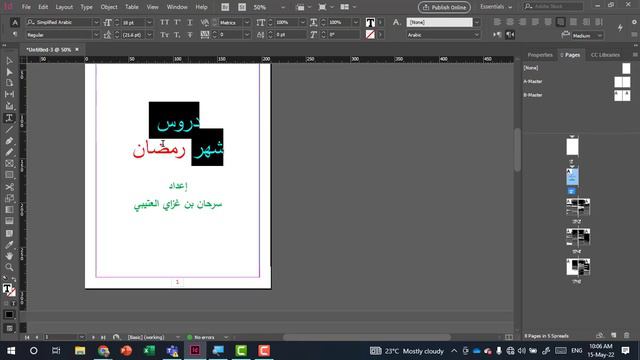Screen dimensions: 640x360
Task: Select the Gradient Feather tool
Action: (9, 221)
